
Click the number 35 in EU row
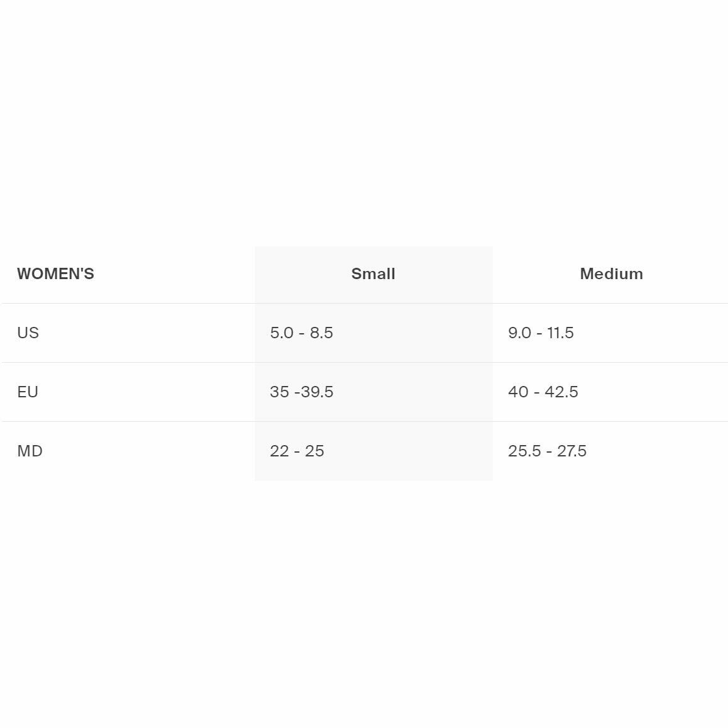279,392
